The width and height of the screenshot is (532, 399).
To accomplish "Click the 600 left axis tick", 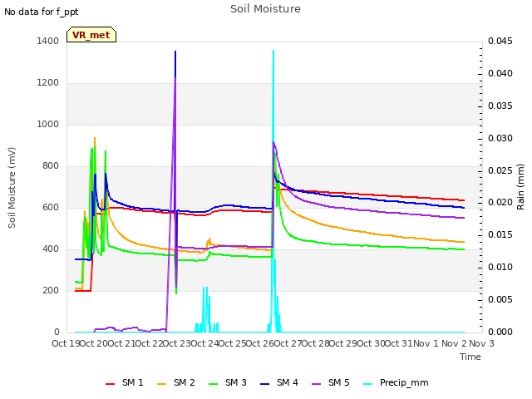I will point(51,207).
